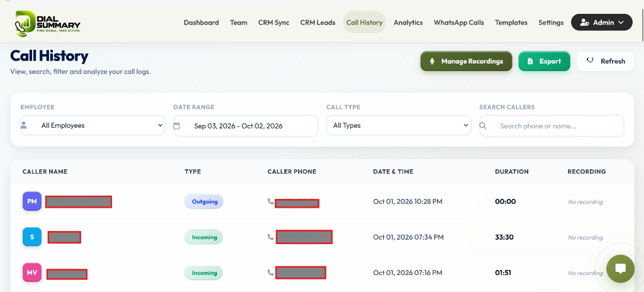Click the PM caller avatar
Screen dimensions: 644x292
pyautogui.click(x=32, y=201)
